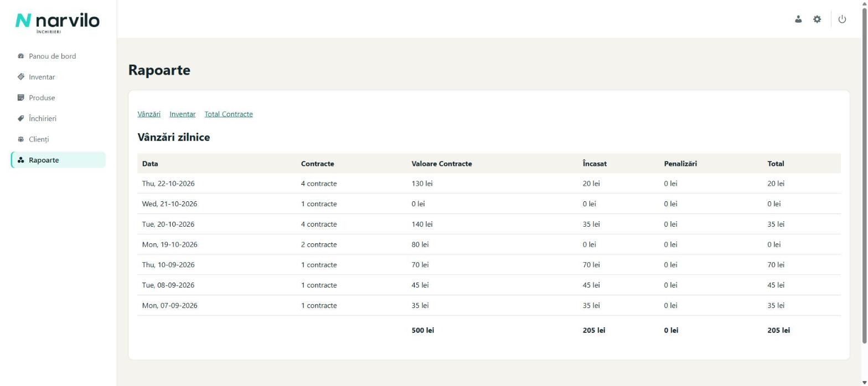Click the 140 lei contract value
This screenshot has height=386, width=868.
422,225
